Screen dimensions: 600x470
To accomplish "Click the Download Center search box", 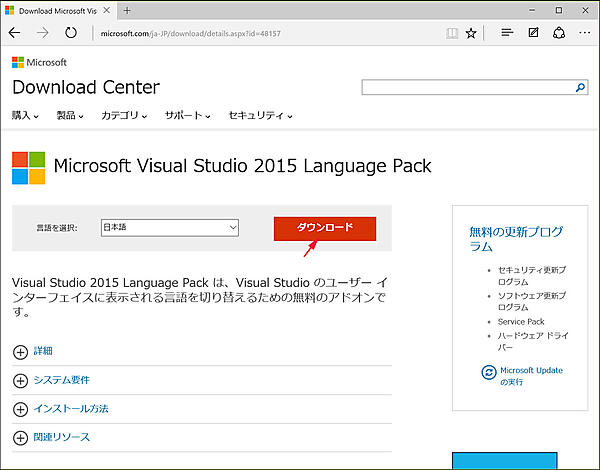I will pyautogui.click(x=467, y=88).
